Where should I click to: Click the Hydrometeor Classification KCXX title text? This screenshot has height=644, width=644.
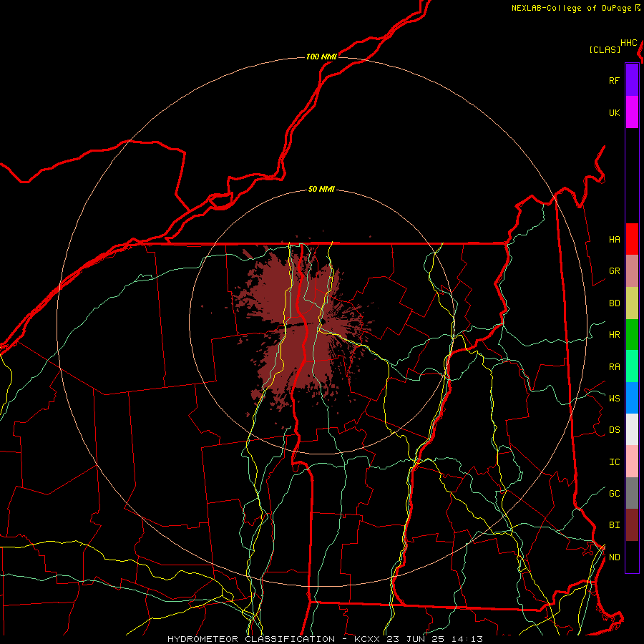point(325,639)
